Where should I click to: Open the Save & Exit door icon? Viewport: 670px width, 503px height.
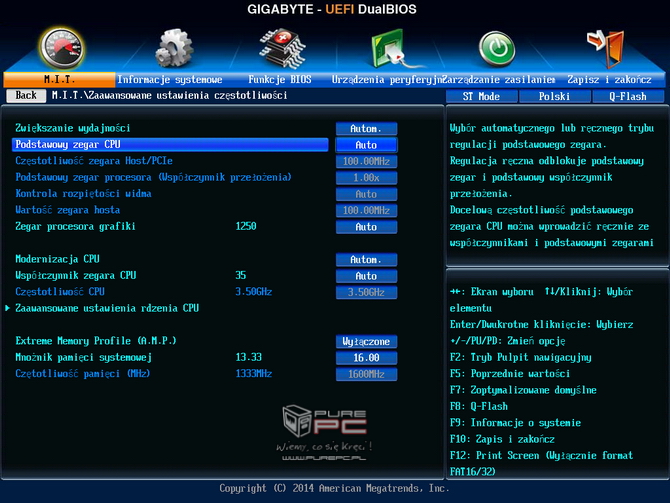click(606, 49)
